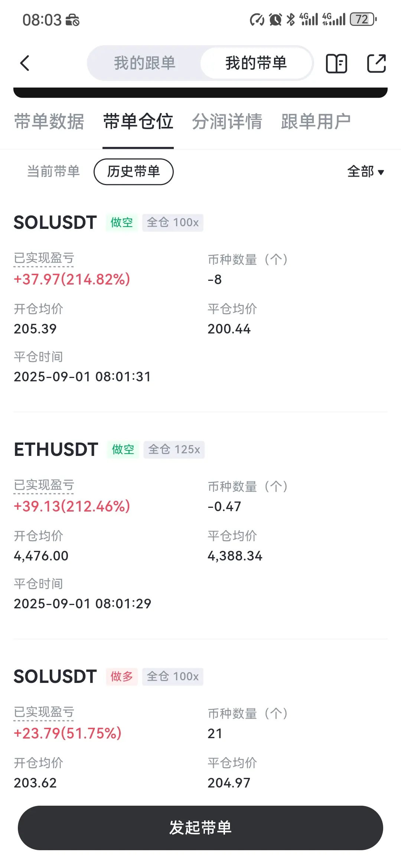Tap the back arrow icon
The width and height of the screenshot is (401, 868).
coord(25,63)
